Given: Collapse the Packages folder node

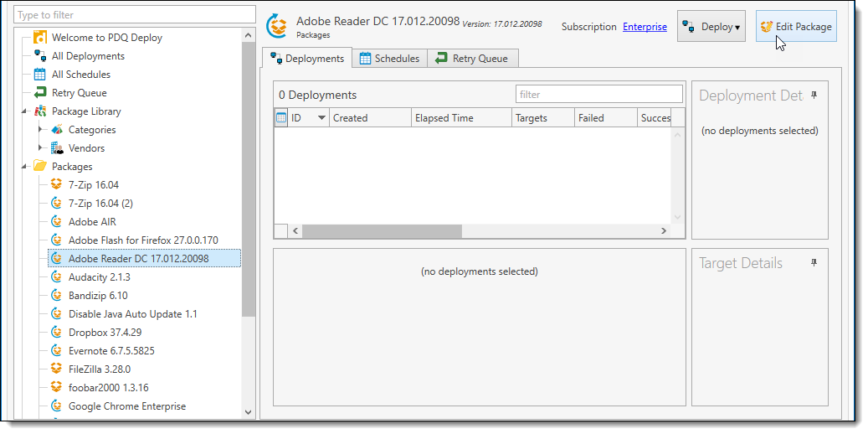Looking at the screenshot, I should (x=24, y=166).
